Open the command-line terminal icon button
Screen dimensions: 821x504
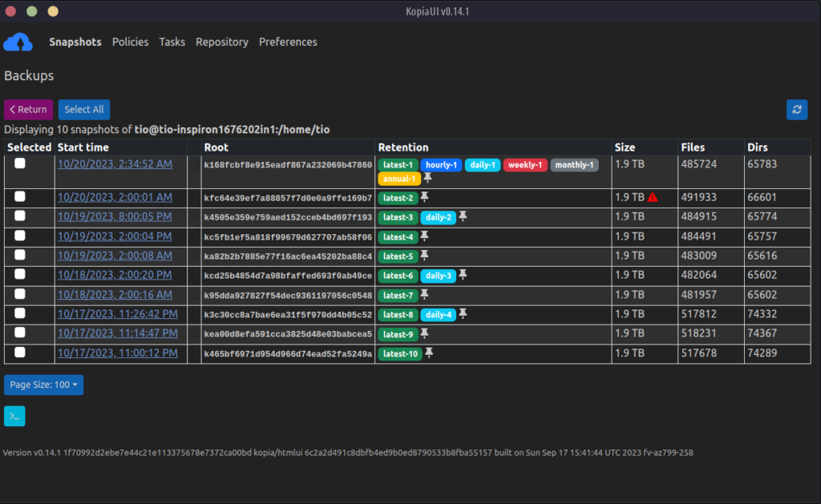pos(14,416)
